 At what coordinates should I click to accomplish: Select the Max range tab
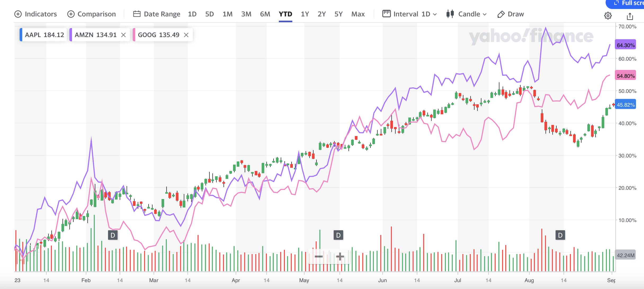(358, 14)
